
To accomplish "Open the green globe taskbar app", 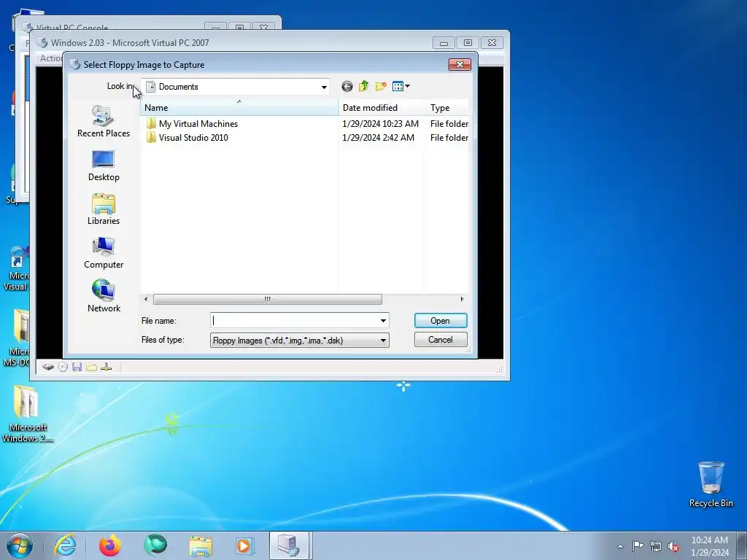I will pyautogui.click(x=155, y=545).
